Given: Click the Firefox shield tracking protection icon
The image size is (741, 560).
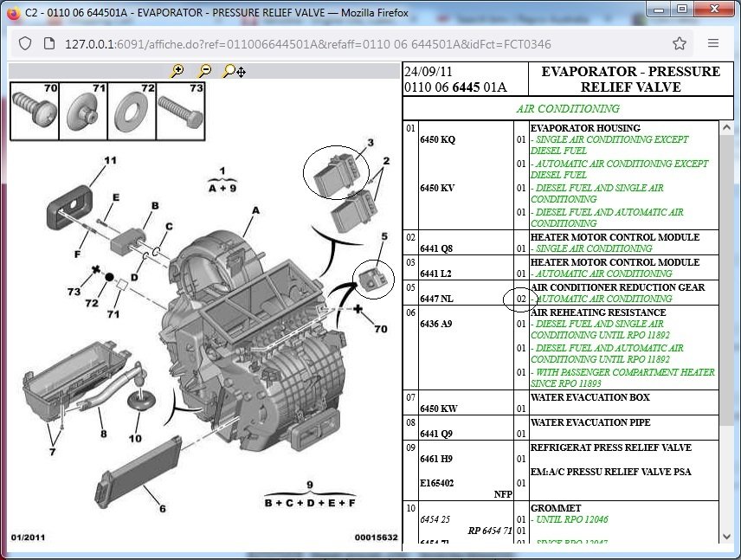Looking at the screenshot, I should point(25,44).
